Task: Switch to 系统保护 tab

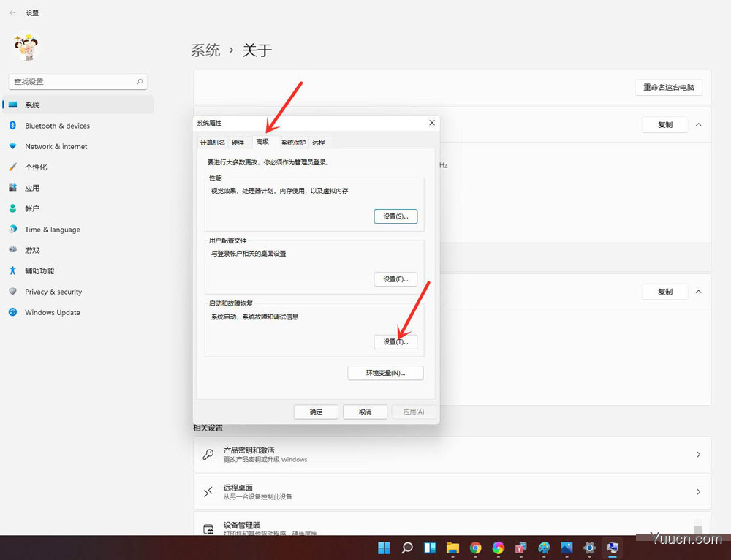Action: (294, 143)
